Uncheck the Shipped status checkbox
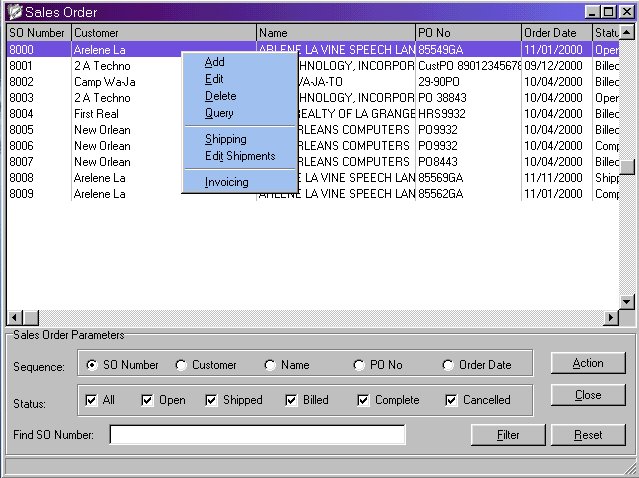The height and width of the screenshot is (478, 639). 212,400
